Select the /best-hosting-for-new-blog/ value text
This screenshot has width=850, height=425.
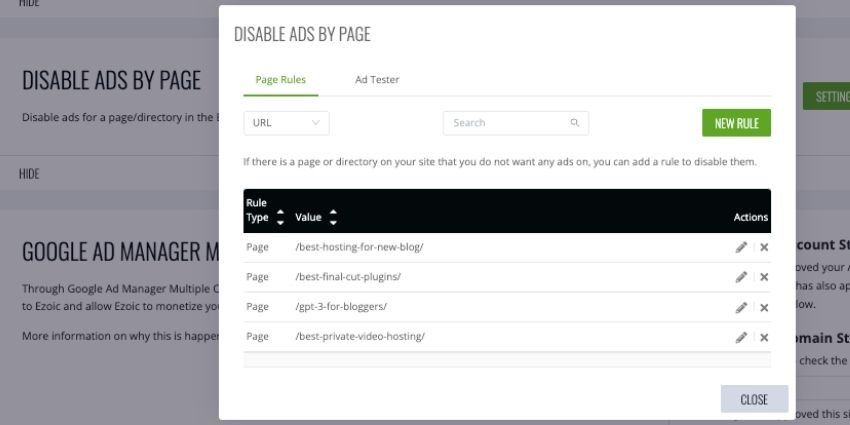point(359,247)
